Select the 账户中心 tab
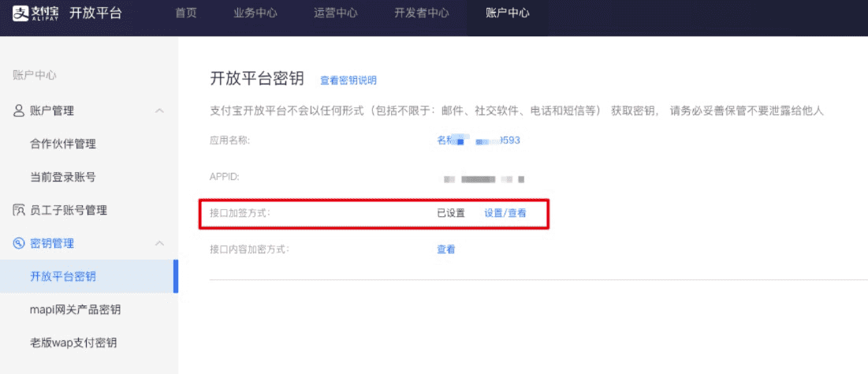 point(508,13)
